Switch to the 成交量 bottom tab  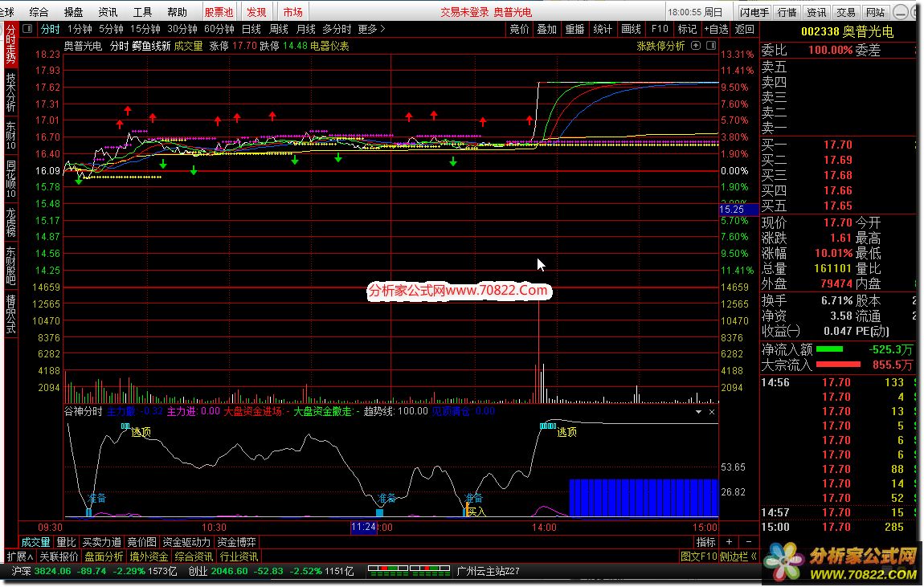pyautogui.click(x=36, y=542)
